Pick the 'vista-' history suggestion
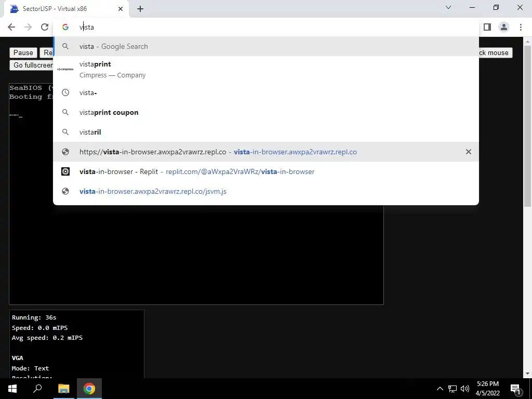532x399 pixels. tap(266, 92)
